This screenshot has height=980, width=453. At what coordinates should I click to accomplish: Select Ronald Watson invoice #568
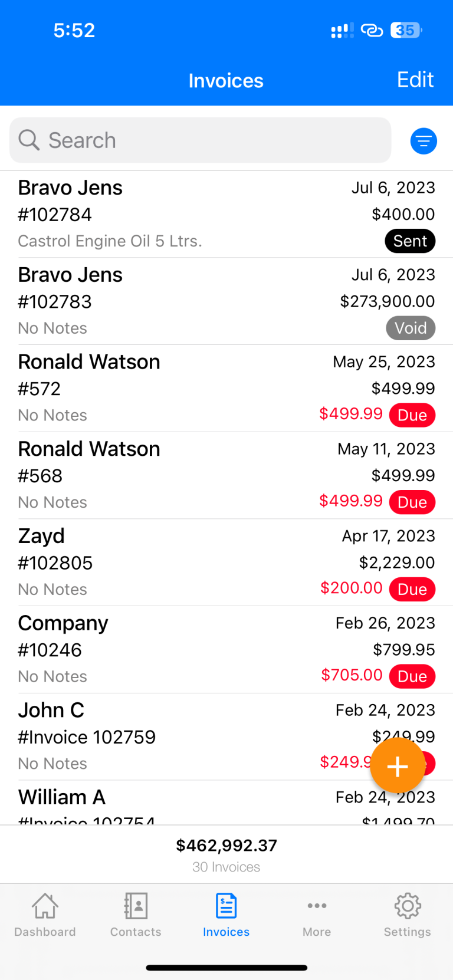[x=177, y=475]
